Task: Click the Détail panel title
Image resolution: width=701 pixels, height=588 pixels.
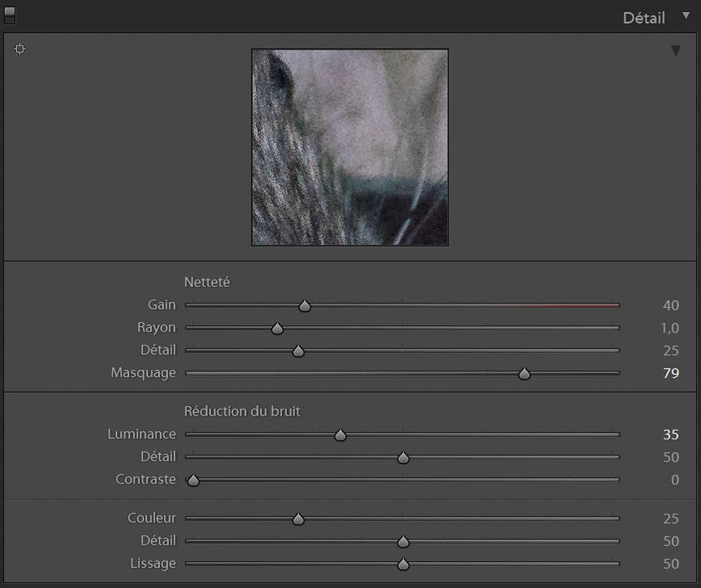Action: point(644,18)
